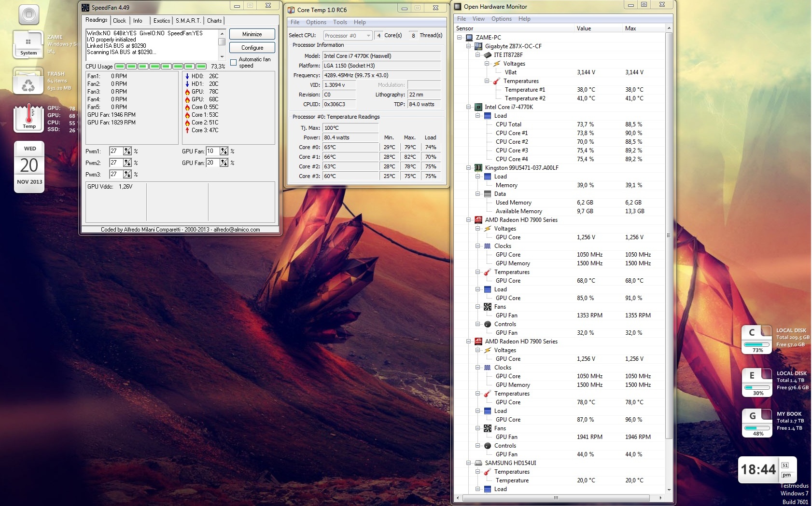Click the round button gadget at top-left desktop
Viewport: 812px width, 506px height.
tap(29, 14)
